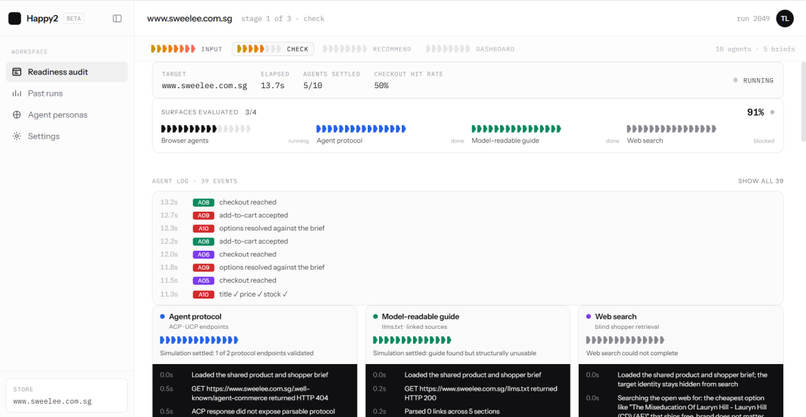Click the Web search card progress bar
This screenshot has width=806, height=417.
[x=625, y=340]
